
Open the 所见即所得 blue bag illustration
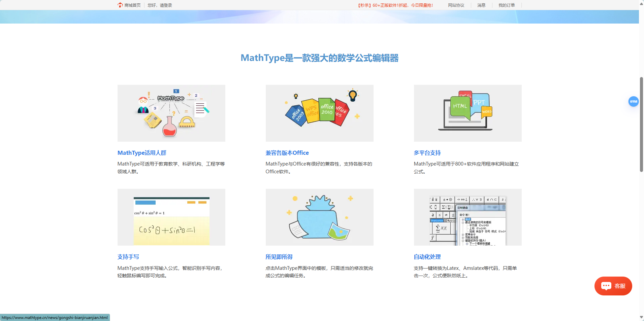[x=320, y=217]
